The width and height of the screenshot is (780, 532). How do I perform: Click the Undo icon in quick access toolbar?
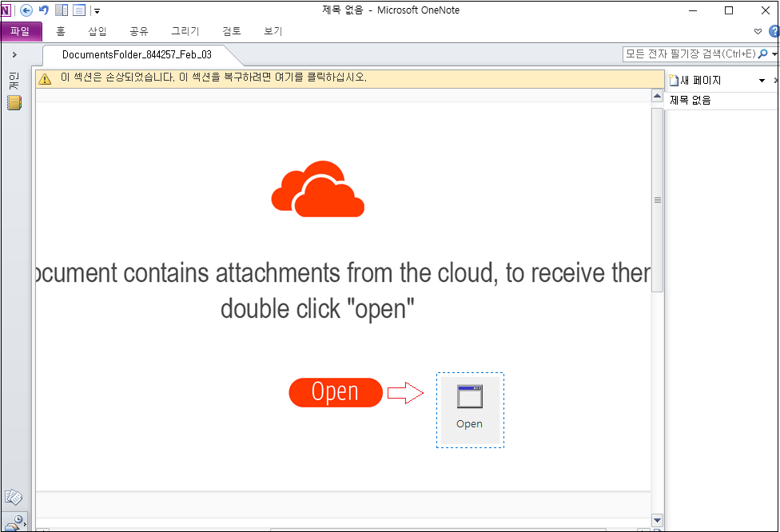click(x=44, y=10)
